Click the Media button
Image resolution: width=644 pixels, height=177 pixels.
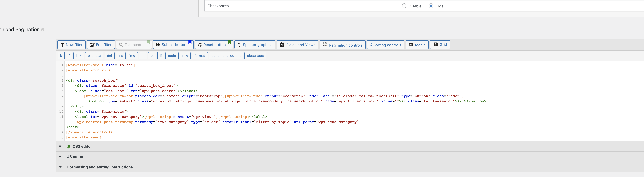(417, 45)
